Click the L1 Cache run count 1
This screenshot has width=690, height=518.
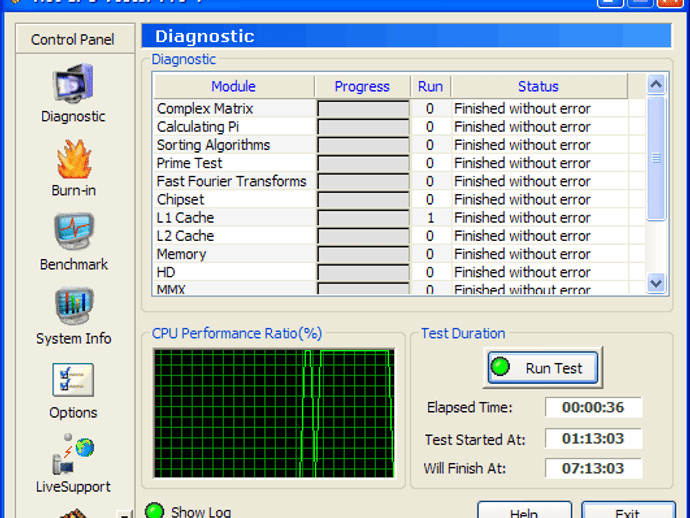430,217
